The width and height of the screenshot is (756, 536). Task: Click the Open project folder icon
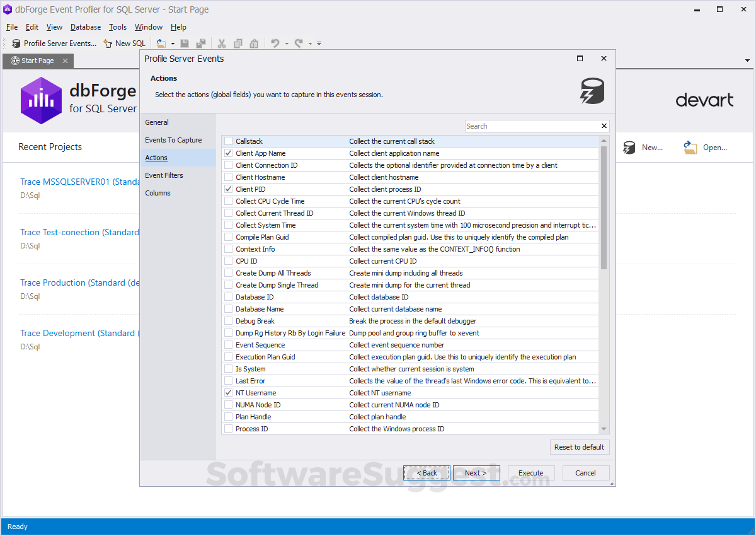pos(690,148)
